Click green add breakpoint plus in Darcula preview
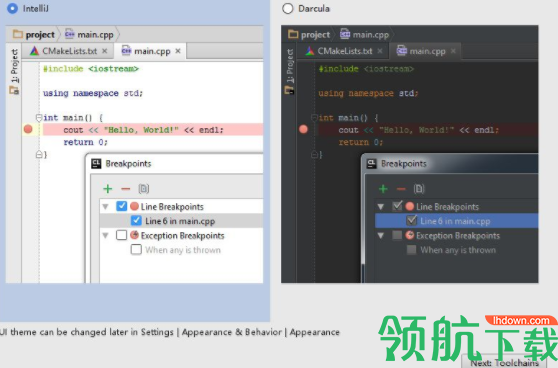 click(383, 189)
